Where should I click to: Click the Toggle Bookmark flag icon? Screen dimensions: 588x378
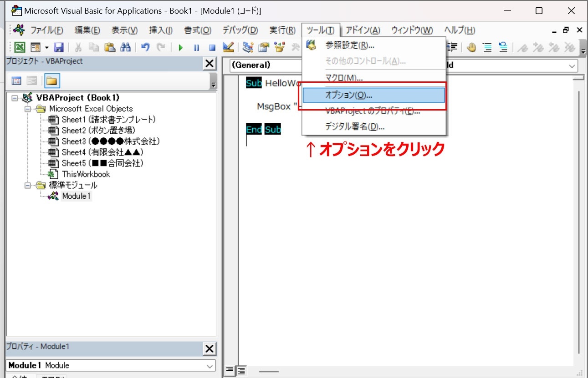[x=523, y=47]
